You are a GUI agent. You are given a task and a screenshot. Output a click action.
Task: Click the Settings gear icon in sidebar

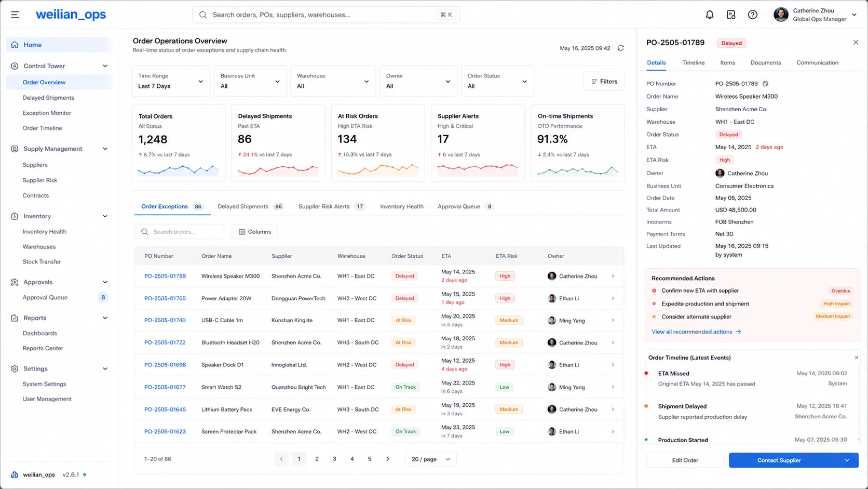pos(15,368)
